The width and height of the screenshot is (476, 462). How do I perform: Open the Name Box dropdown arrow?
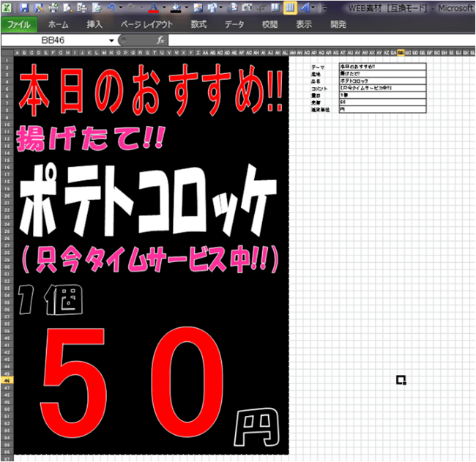click(111, 40)
